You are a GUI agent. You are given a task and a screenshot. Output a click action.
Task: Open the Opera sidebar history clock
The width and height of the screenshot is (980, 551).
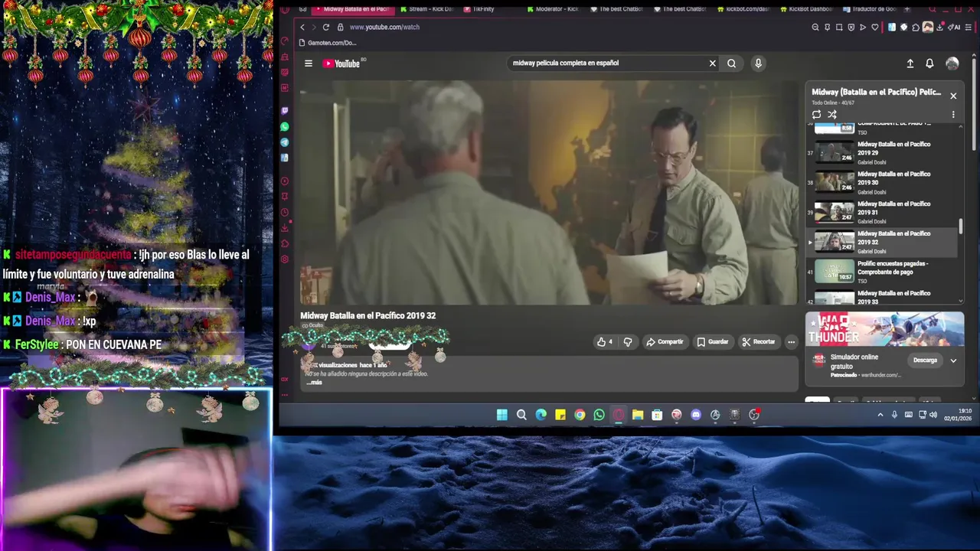(285, 213)
